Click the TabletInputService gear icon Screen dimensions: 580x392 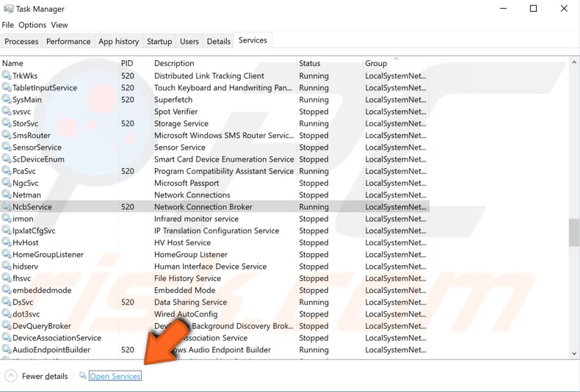(7, 87)
